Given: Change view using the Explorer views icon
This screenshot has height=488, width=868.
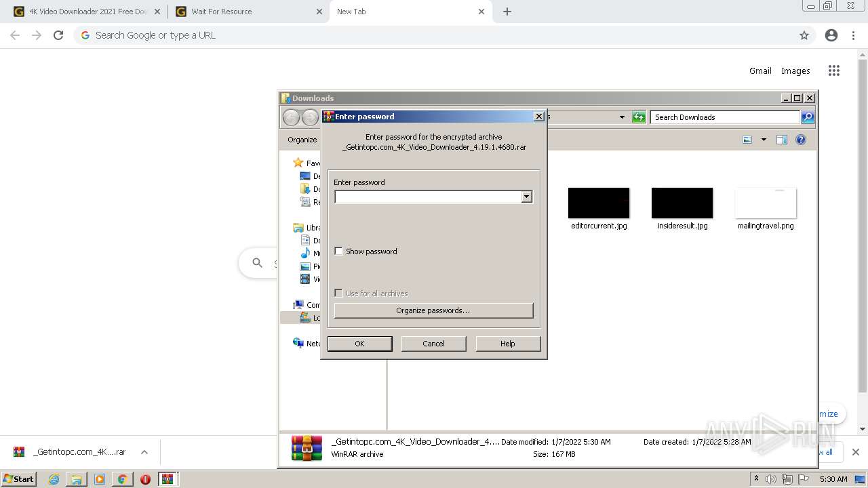Looking at the screenshot, I should pyautogui.click(x=747, y=140).
